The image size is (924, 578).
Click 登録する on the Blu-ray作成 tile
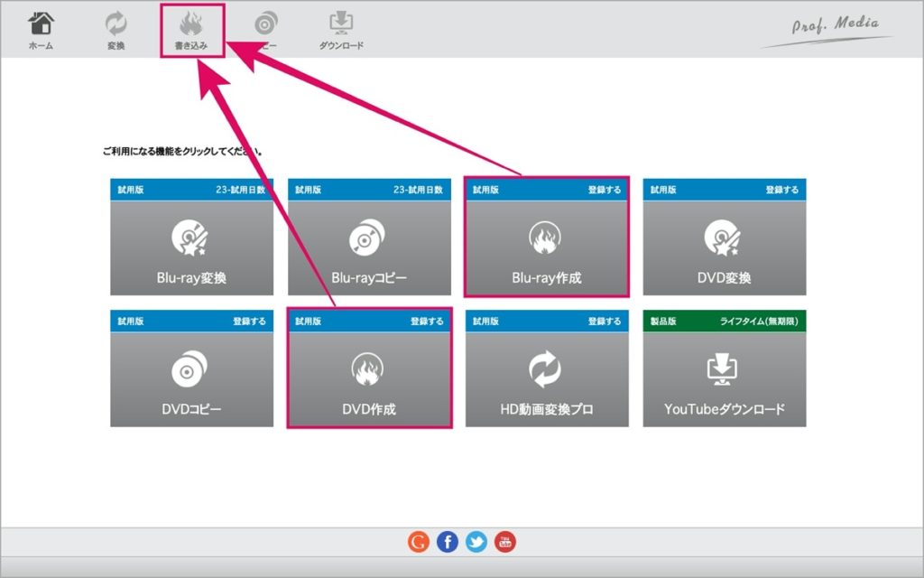pyautogui.click(x=605, y=190)
